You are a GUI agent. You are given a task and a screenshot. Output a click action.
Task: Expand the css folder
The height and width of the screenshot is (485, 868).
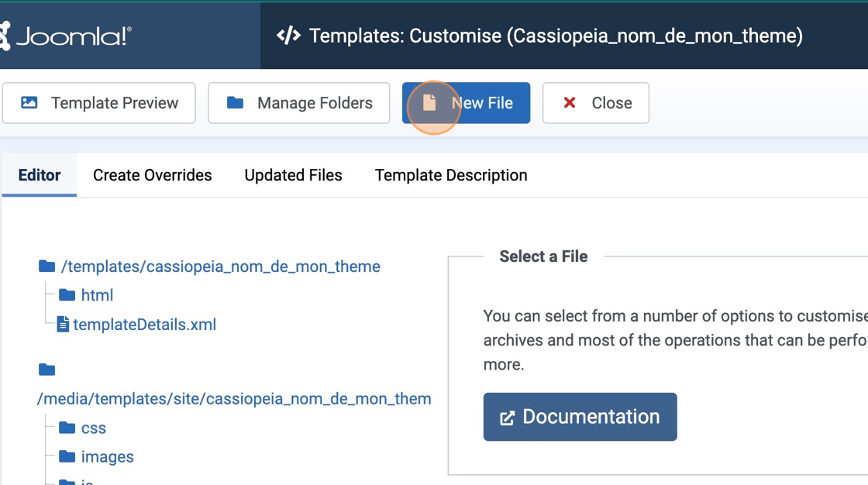tap(93, 428)
